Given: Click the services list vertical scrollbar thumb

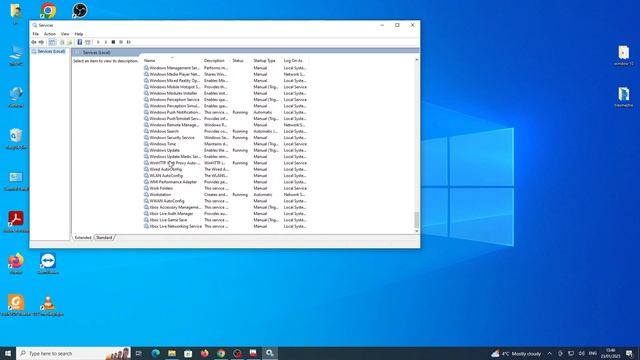Looking at the screenshot, I should click(416, 220).
